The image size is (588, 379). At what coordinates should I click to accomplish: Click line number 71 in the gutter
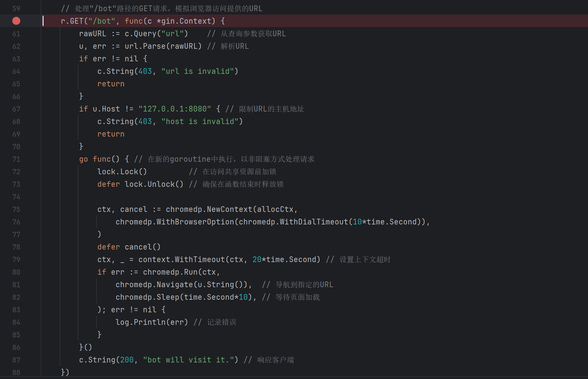click(16, 159)
